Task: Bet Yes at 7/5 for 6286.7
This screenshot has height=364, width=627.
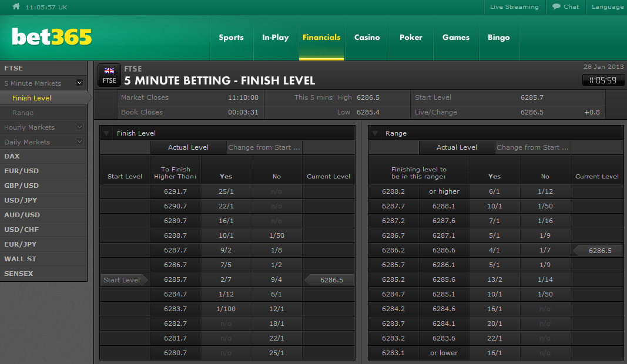Action: point(226,265)
